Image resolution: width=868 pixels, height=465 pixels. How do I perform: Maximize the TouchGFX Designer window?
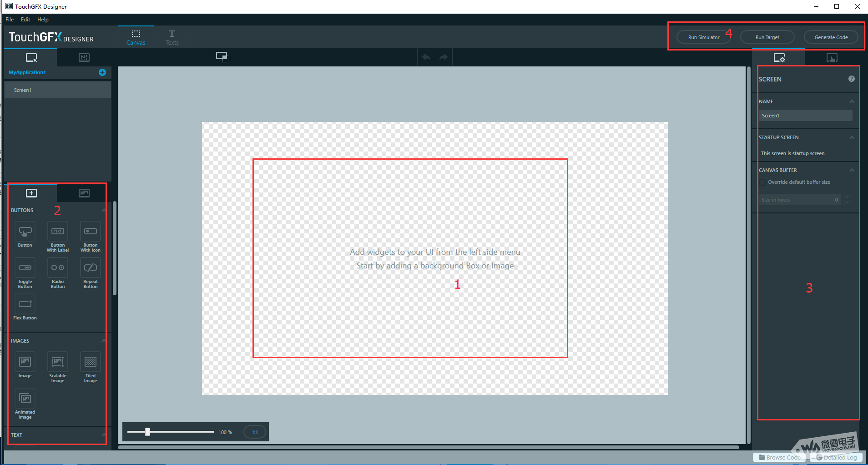837,6
